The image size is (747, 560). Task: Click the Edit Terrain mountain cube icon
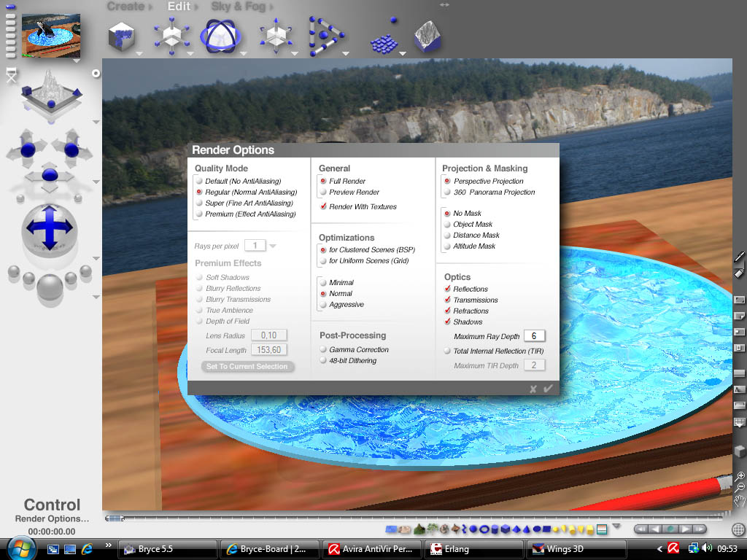(427, 36)
